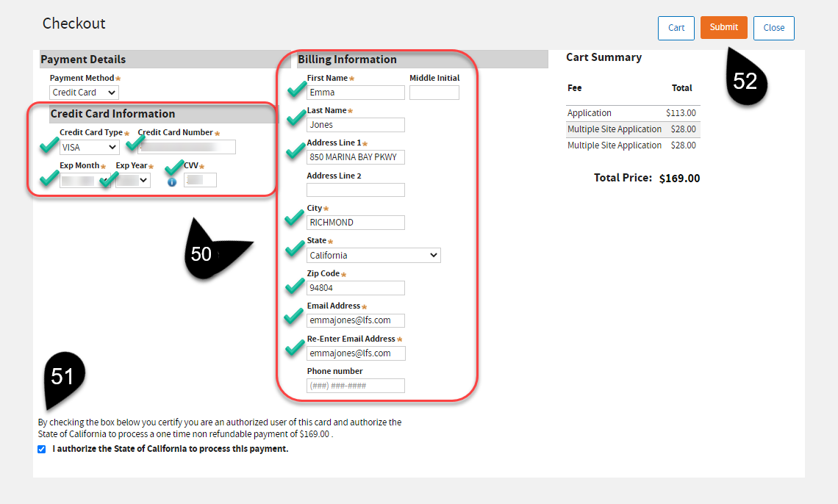
Task: Click the green checkmark beside Credit Card Type
Action: coord(49,144)
